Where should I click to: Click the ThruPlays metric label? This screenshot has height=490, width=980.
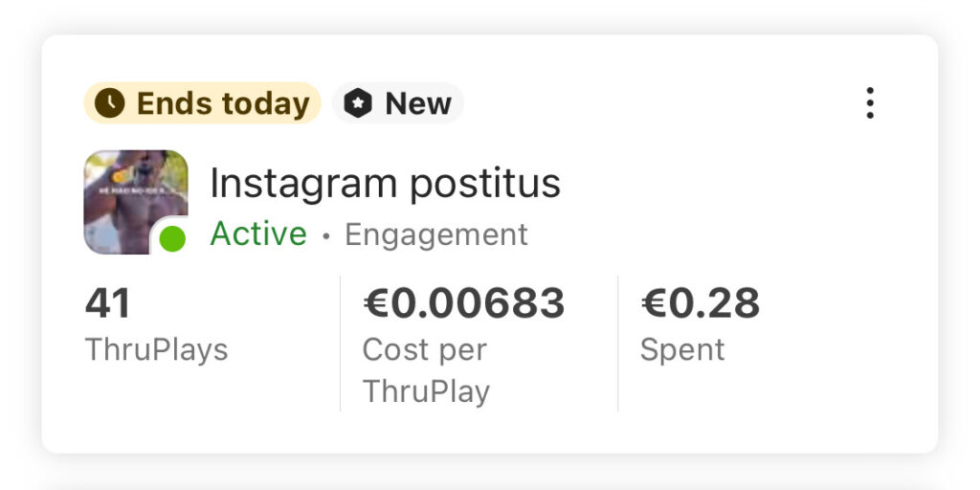pyautogui.click(x=156, y=349)
